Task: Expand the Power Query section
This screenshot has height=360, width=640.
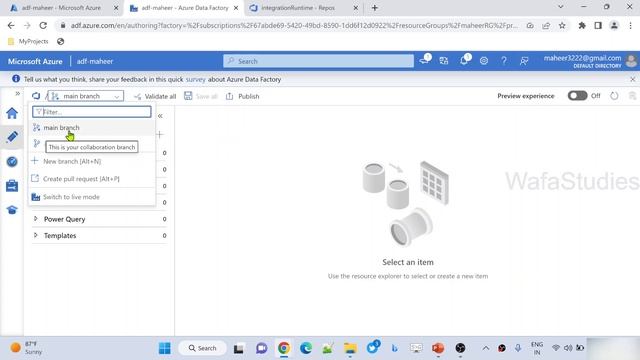Action: click(36, 219)
